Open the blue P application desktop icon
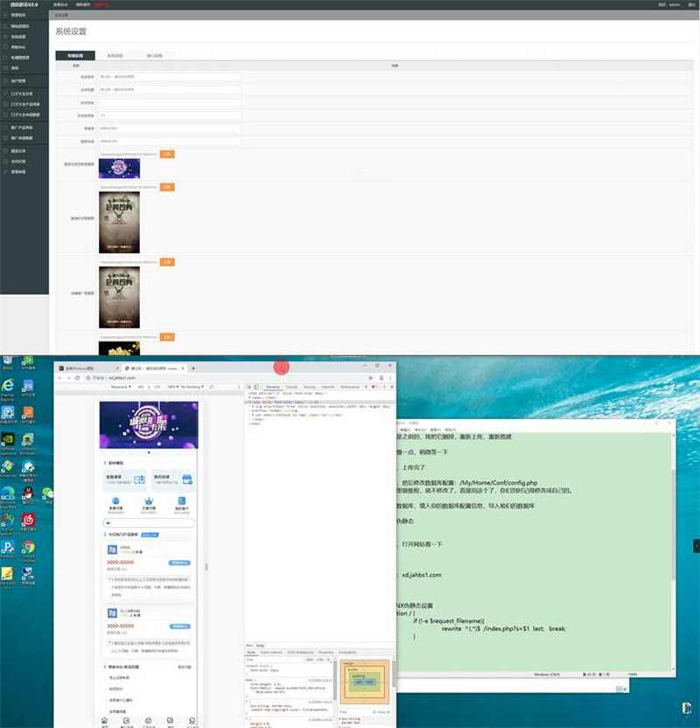 (x=8, y=549)
